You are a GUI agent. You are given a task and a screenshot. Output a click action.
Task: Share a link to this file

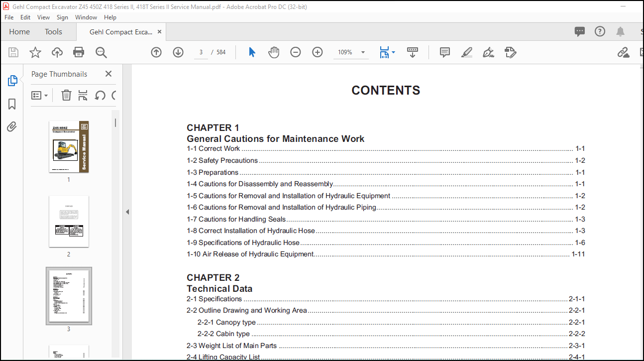click(x=623, y=52)
